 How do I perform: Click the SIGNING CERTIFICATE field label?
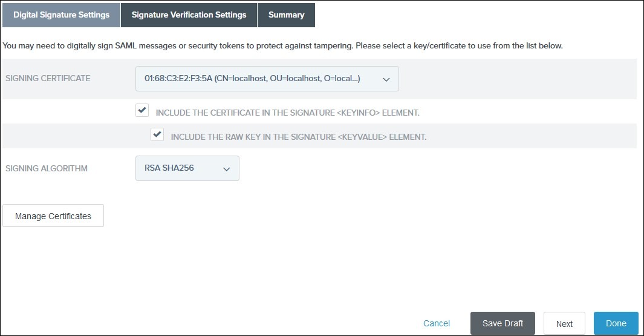click(x=48, y=79)
